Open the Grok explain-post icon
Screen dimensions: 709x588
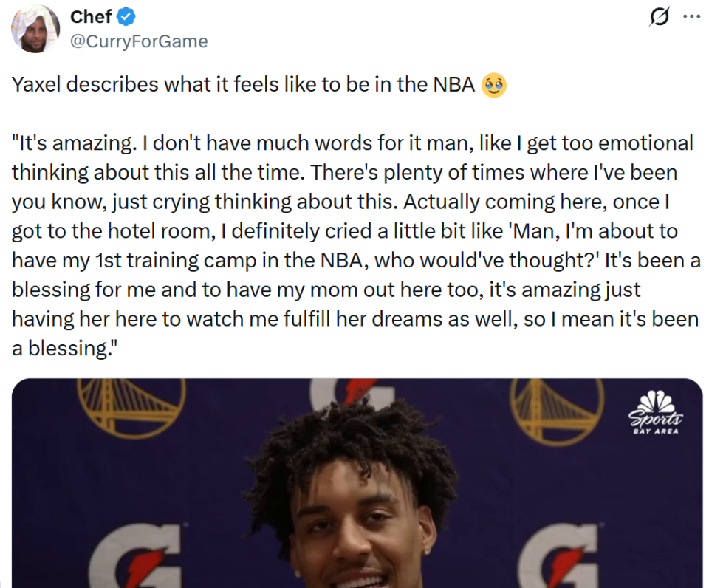point(659,17)
